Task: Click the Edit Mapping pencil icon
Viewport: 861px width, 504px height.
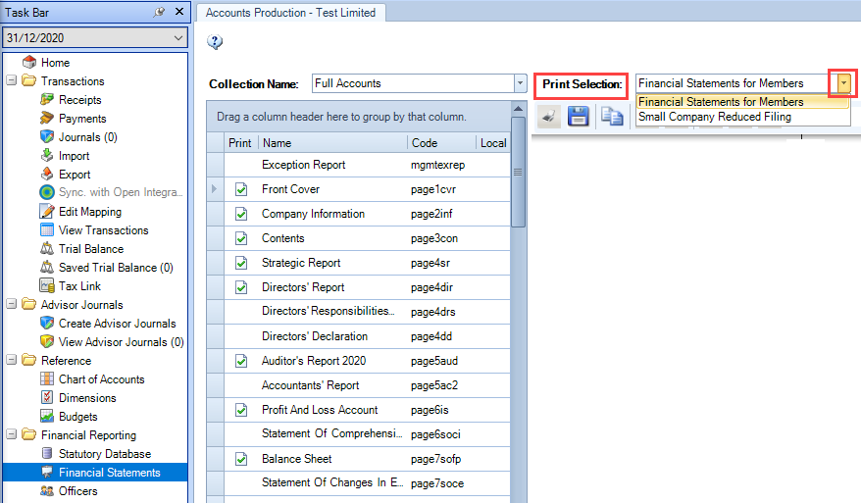Action: click(47, 212)
